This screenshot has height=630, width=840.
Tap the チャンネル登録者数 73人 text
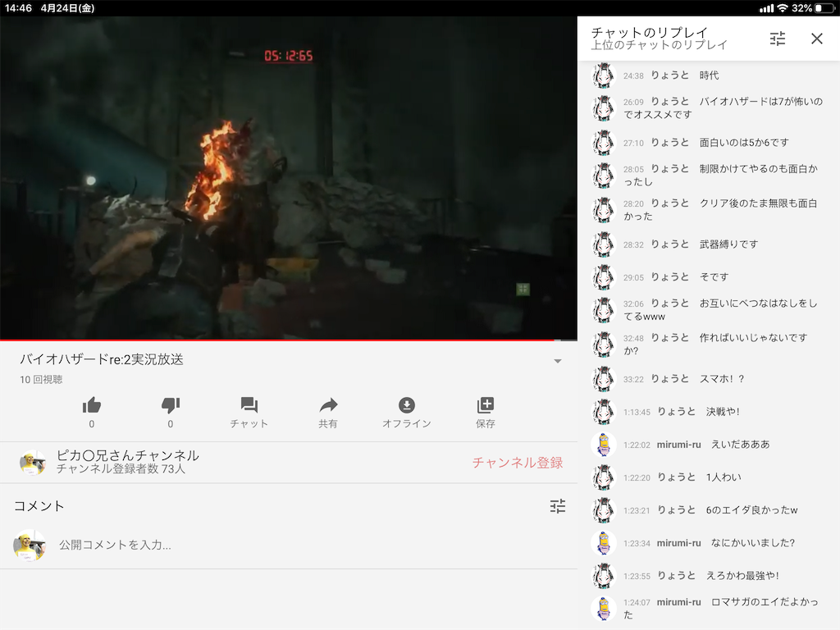point(121,468)
